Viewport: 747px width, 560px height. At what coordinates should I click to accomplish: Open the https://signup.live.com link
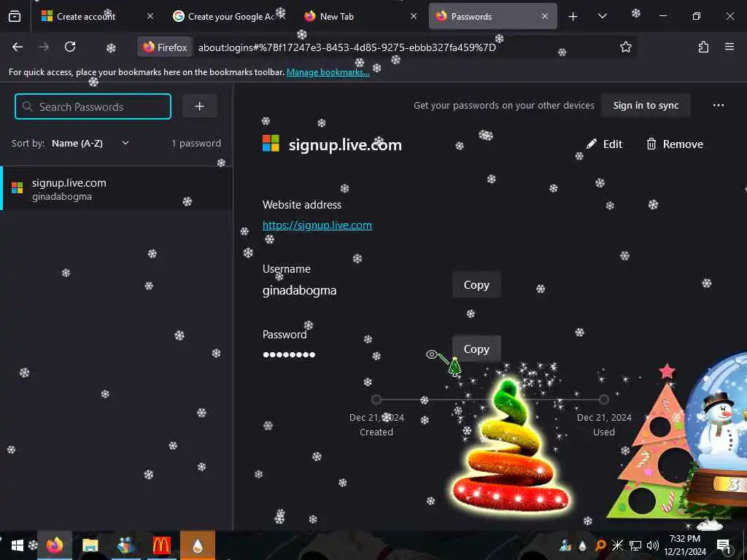(317, 225)
